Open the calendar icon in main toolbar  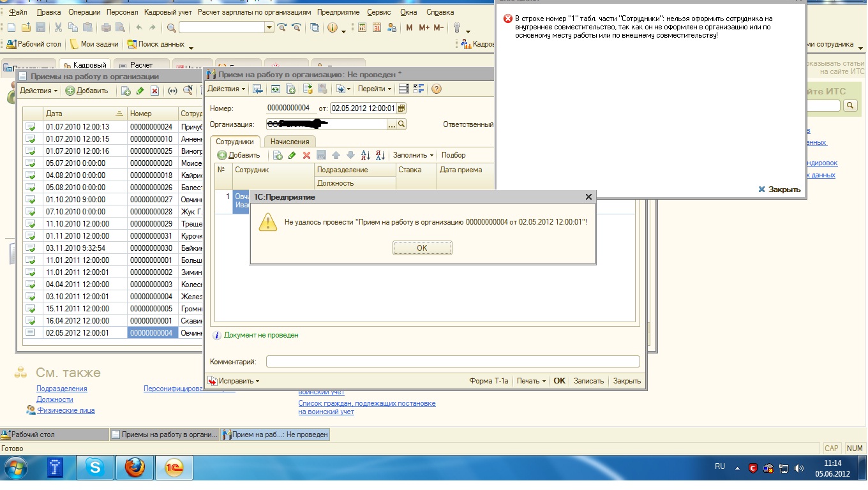(x=377, y=27)
